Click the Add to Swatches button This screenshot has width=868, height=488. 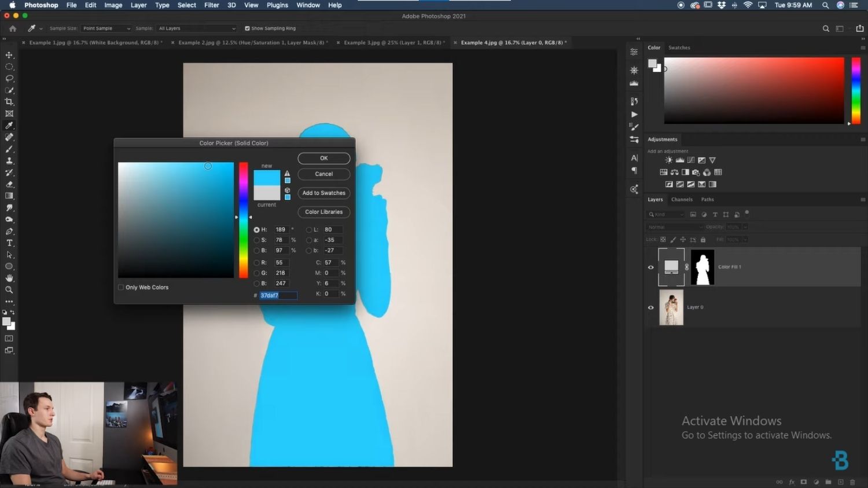323,193
